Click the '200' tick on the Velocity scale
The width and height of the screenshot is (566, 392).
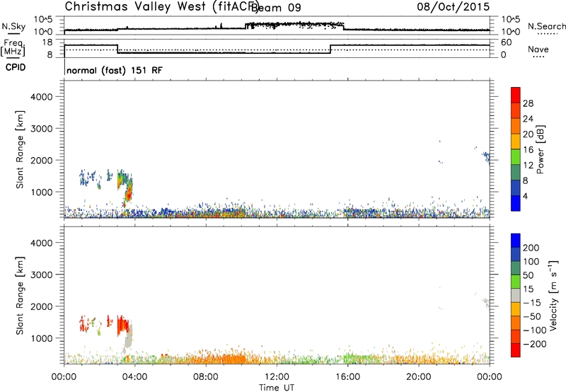[531, 248]
